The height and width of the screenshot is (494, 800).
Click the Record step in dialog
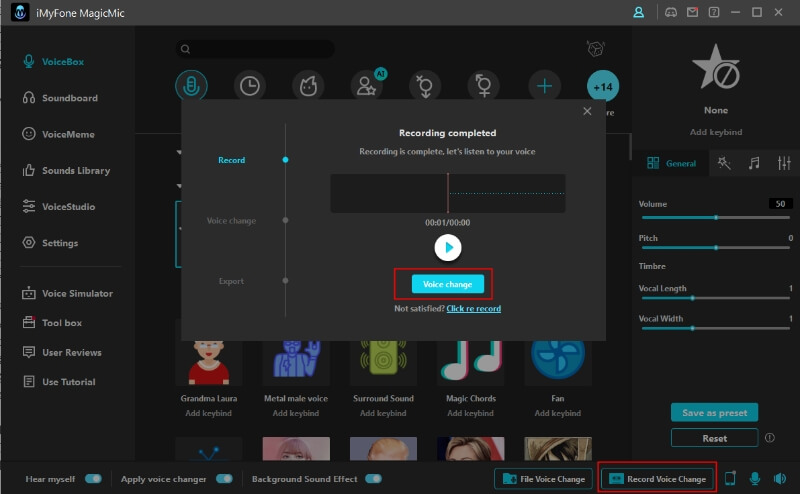[x=232, y=160]
